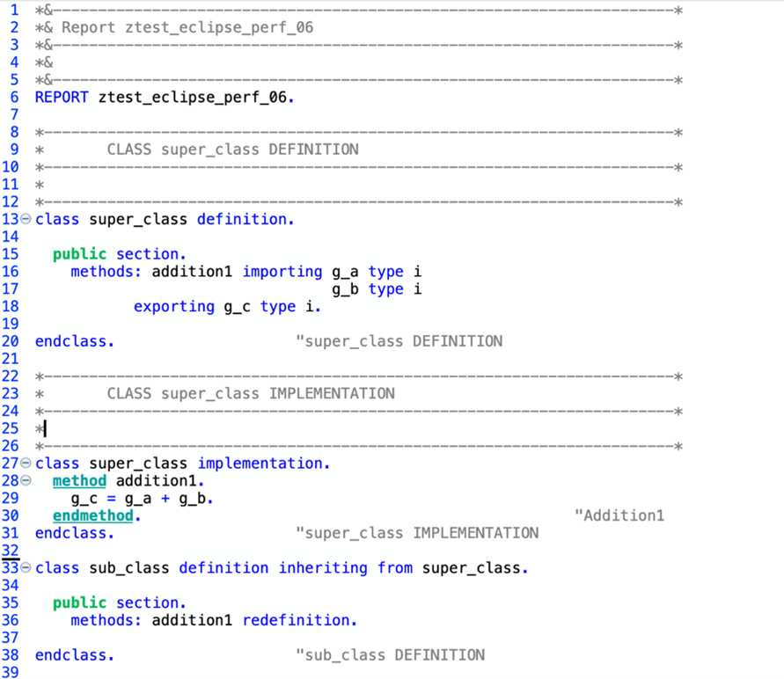Click 'endclass.' on line 20

[x=75, y=340]
